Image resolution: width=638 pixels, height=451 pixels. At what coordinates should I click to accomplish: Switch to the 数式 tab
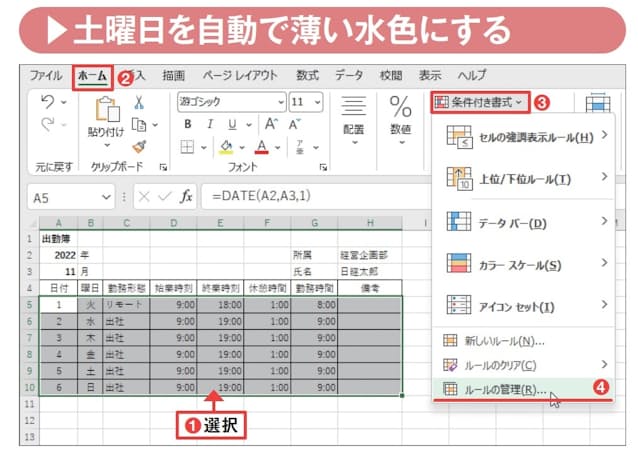[x=308, y=76]
